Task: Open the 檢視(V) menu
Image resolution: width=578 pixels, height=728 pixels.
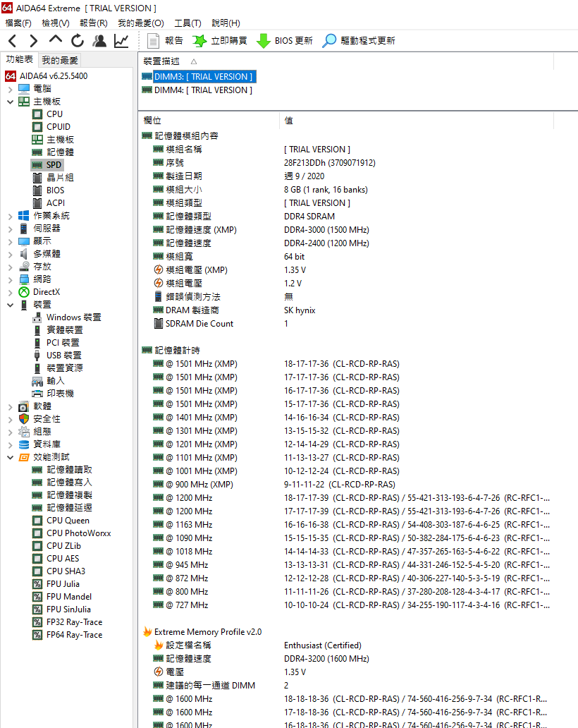Action: click(56, 23)
